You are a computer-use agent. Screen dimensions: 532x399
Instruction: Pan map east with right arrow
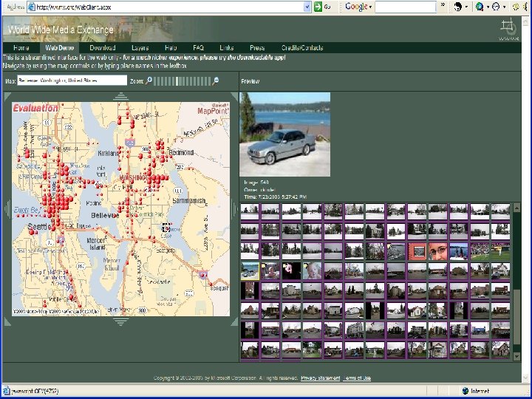click(x=234, y=209)
